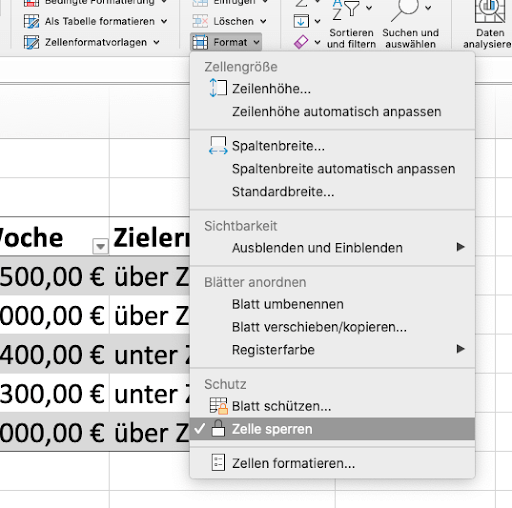The height and width of the screenshot is (508, 512).
Task: Click the Spaltenbreite width icon
Action: 218,145
